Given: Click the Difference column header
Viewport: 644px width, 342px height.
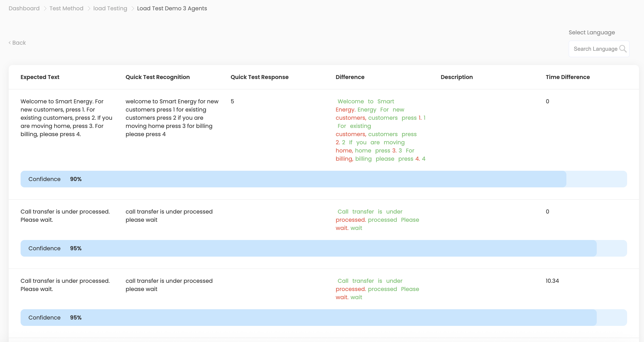Looking at the screenshot, I should (350, 77).
